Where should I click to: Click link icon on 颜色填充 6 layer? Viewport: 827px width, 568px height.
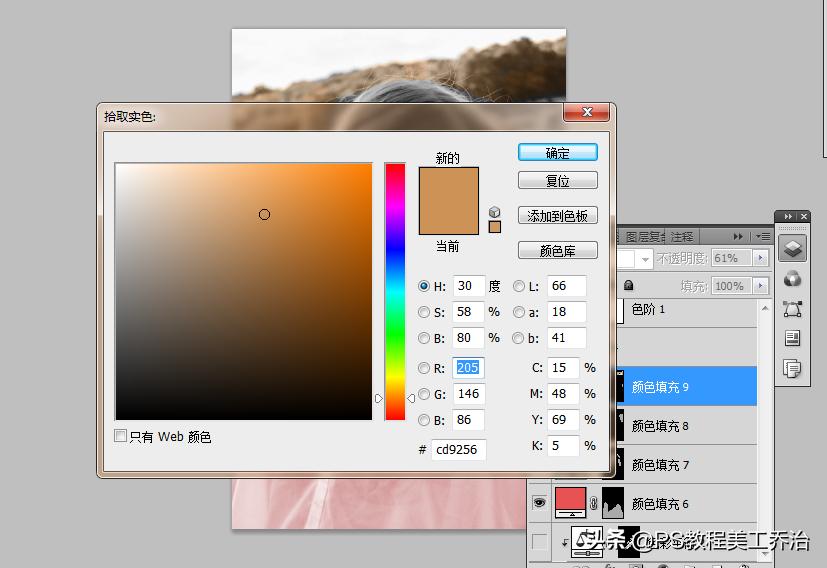(x=593, y=503)
